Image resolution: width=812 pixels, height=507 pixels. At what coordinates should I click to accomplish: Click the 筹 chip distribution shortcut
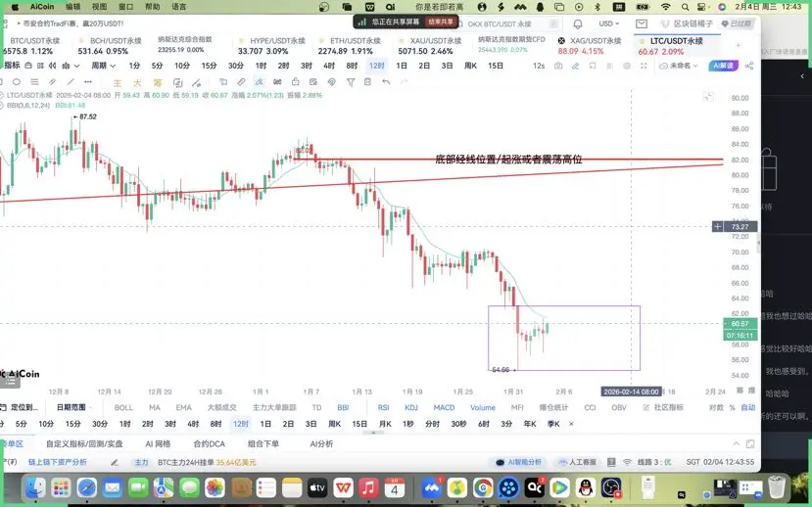158,82
